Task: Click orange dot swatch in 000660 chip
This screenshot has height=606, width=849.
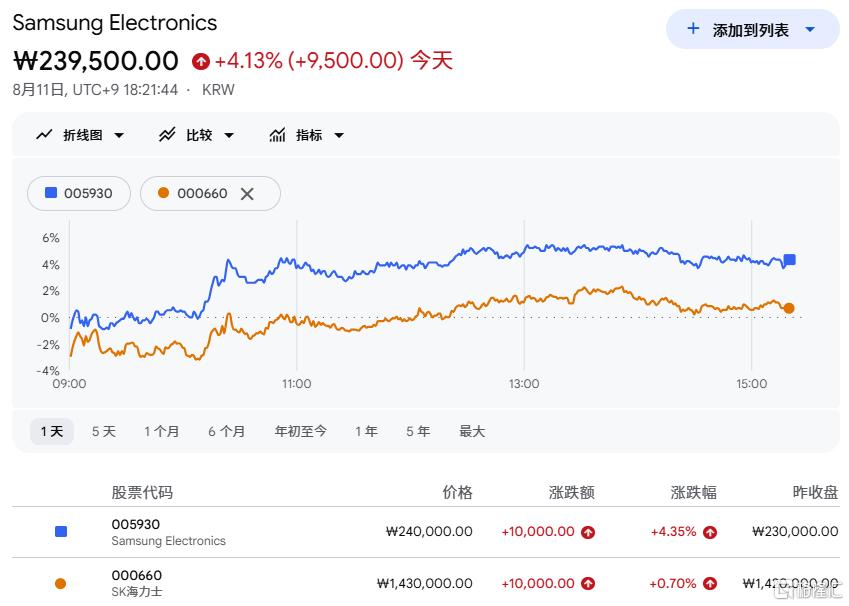Action: [164, 193]
